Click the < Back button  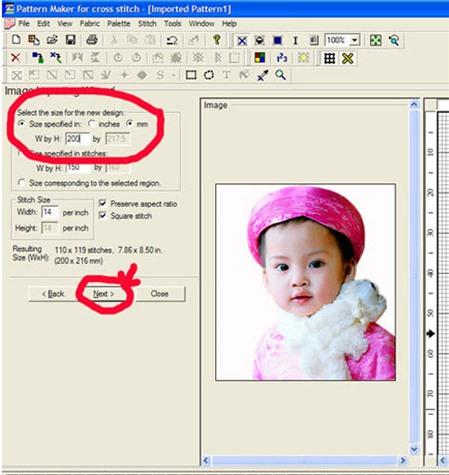(53, 294)
